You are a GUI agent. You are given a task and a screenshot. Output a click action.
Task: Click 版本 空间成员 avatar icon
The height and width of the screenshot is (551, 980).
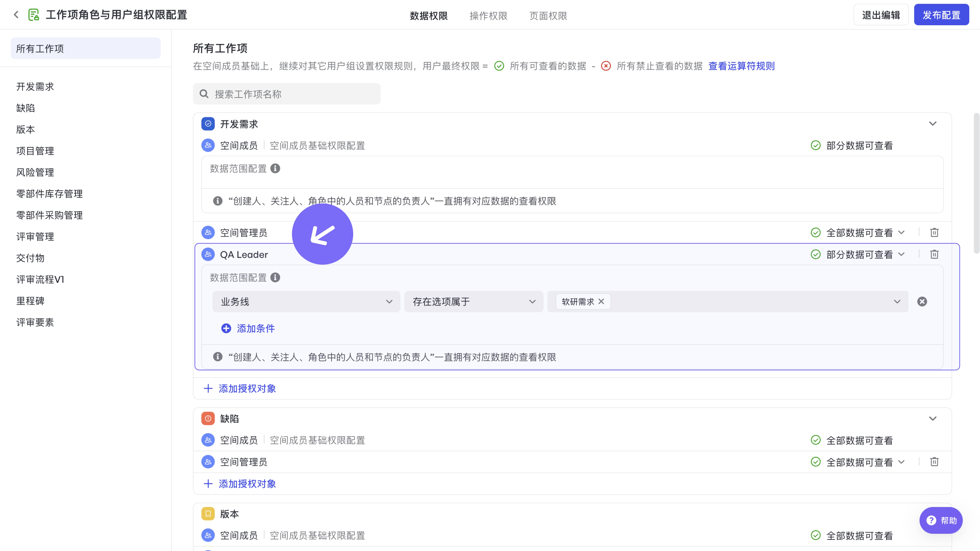(x=208, y=536)
